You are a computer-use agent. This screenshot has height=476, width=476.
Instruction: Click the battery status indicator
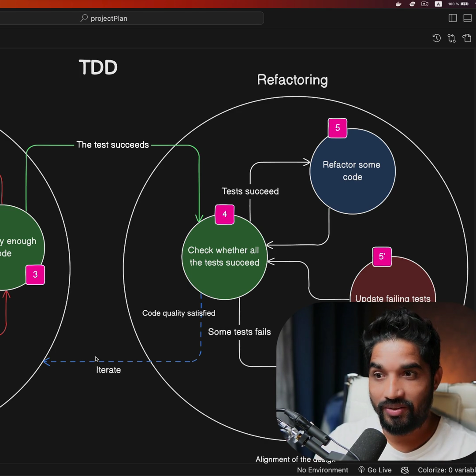464,4
